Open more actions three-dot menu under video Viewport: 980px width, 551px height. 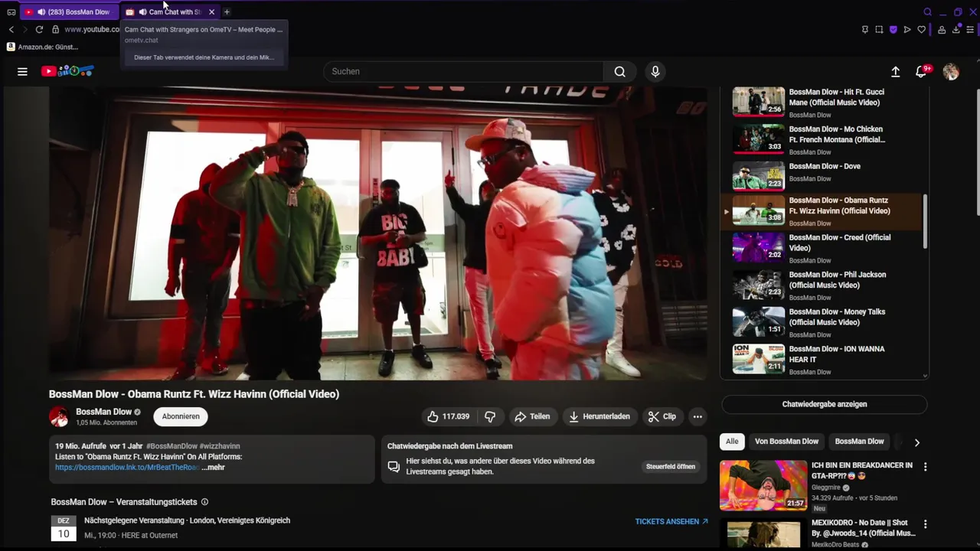[697, 416]
